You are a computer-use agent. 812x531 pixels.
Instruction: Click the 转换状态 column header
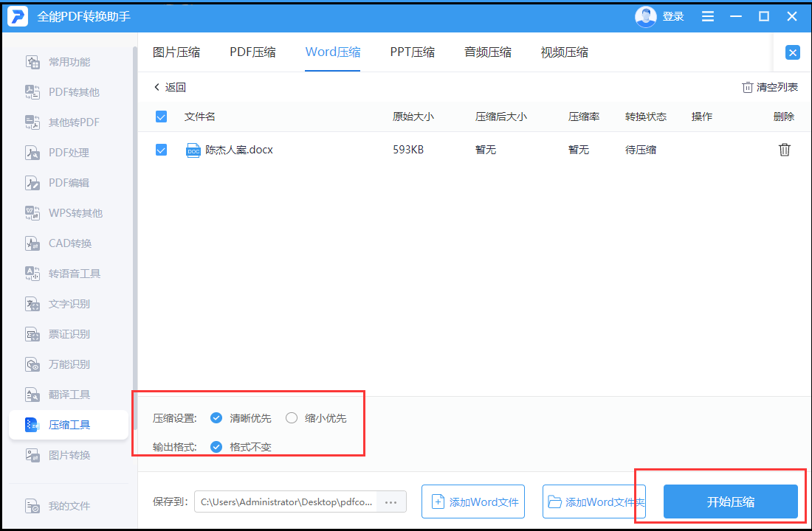click(x=646, y=117)
